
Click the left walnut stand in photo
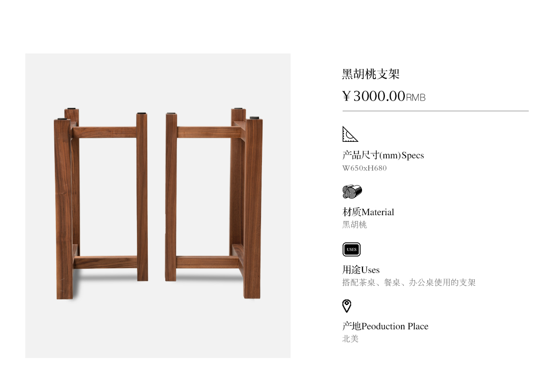pyautogui.click(x=101, y=204)
